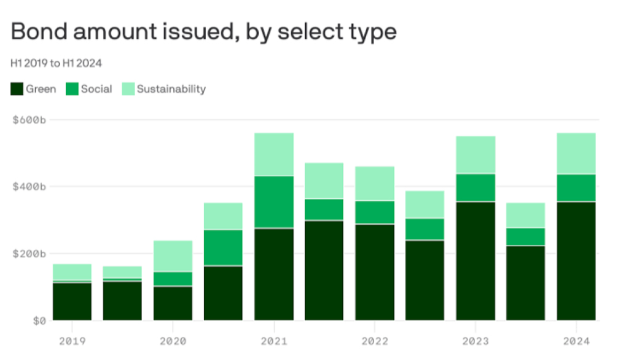Click the Sustainability segment of the H2 2023 bar
623x364 pixels.
(x=525, y=215)
